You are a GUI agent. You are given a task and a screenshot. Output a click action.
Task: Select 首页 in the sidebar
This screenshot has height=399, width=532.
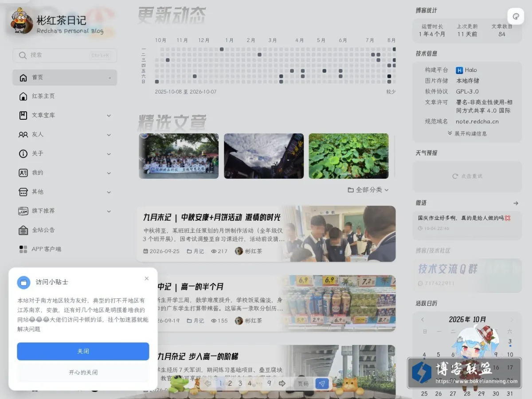(x=65, y=78)
